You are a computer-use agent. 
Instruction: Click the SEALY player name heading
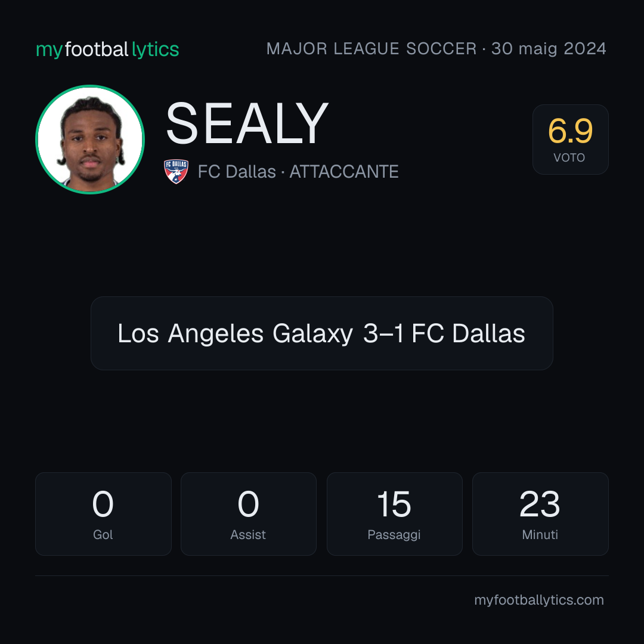[247, 123]
